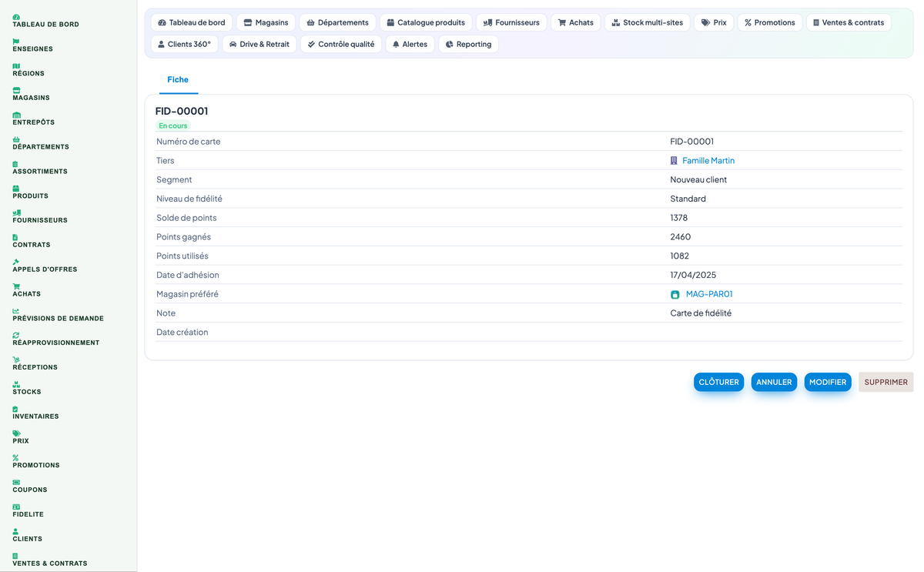Click the Entrepôts warehouse icon in sidebar

pyautogui.click(x=16, y=115)
